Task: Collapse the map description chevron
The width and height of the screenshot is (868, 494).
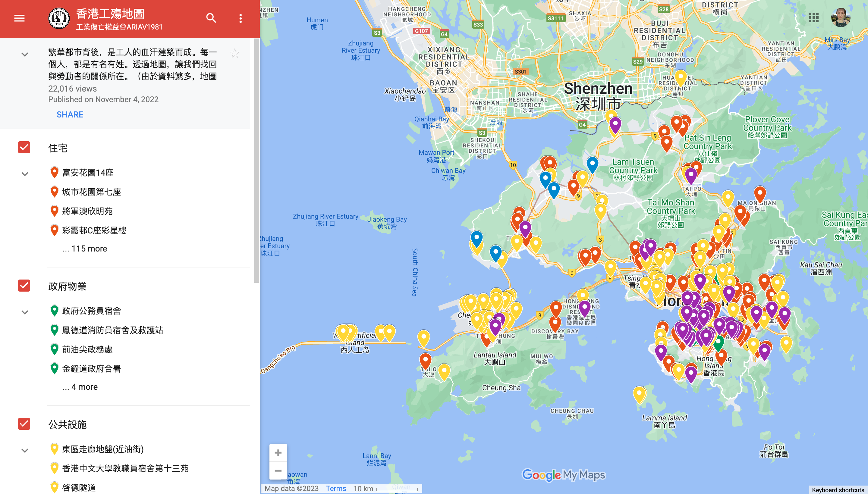Action: pos(25,54)
